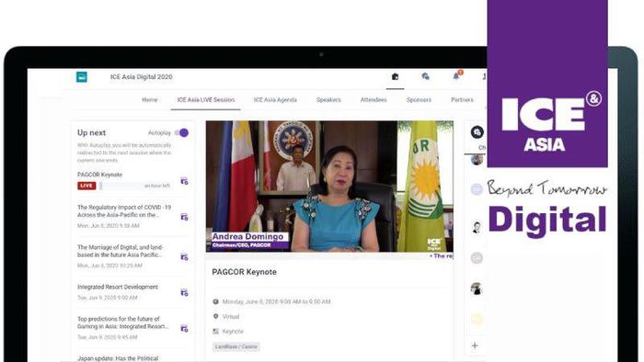Open the notifications bell icon
The width and height of the screenshot is (644, 362).
pyautogui.click(x=456, y=76)
